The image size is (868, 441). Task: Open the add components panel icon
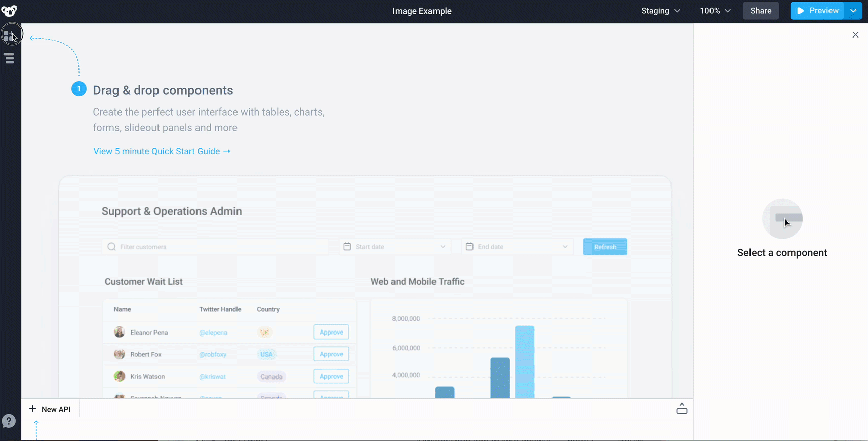point(10,35)
